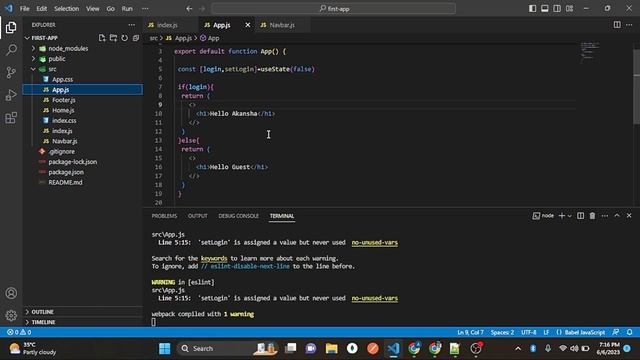Click the keywords link in terminal
Viewport: 640px width, 360px height.
click(214, 258)
